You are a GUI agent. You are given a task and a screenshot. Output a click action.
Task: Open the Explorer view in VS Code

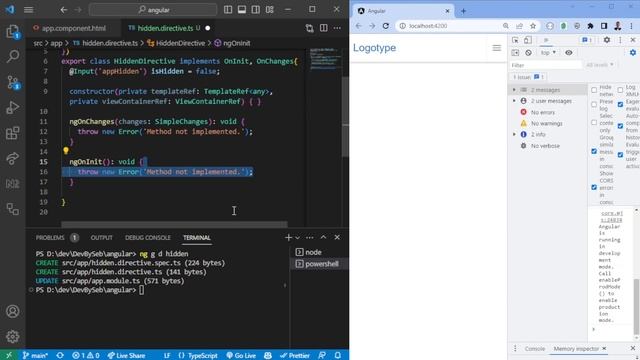pos(13,32)
